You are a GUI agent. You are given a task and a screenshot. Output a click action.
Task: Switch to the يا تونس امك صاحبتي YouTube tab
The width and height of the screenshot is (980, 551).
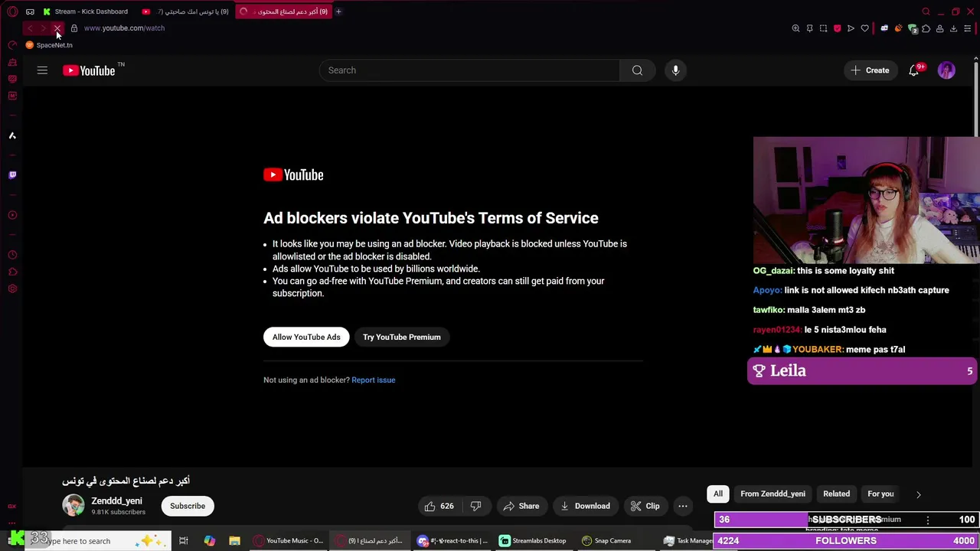186,11
